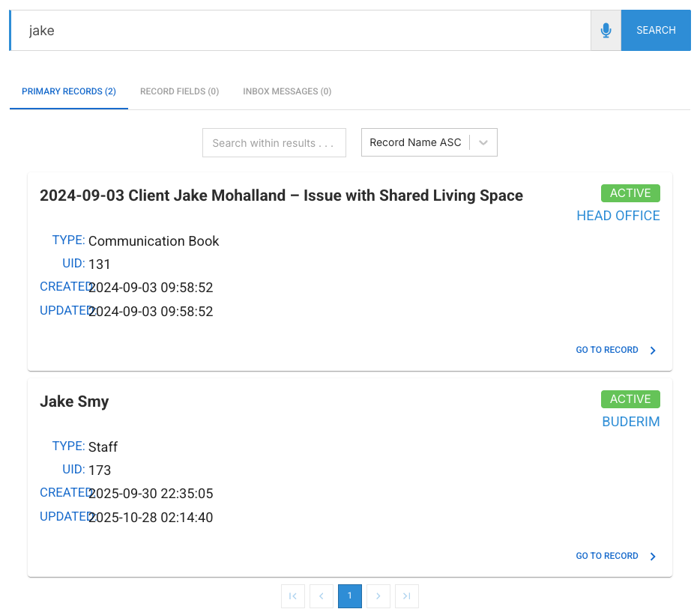Select page 1 in pagination
The height and width of the screenshot is (615, 700).
pos(350,596)
